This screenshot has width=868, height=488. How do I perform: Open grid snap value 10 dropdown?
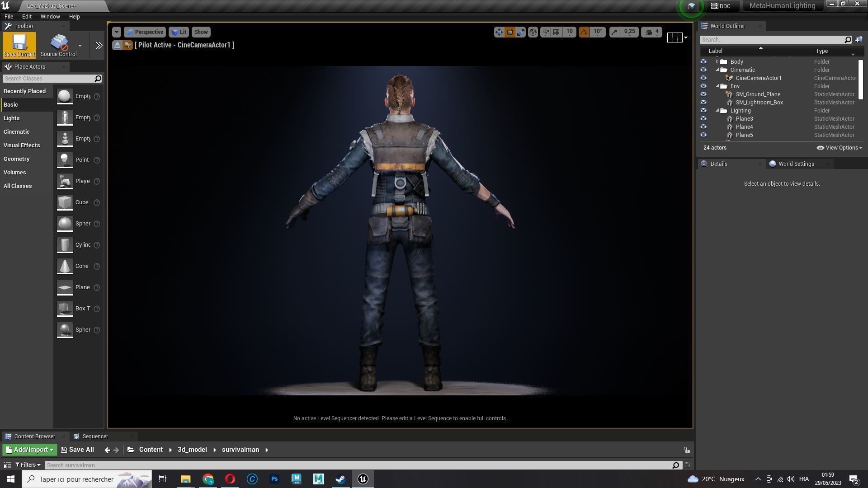coord(570,32)
